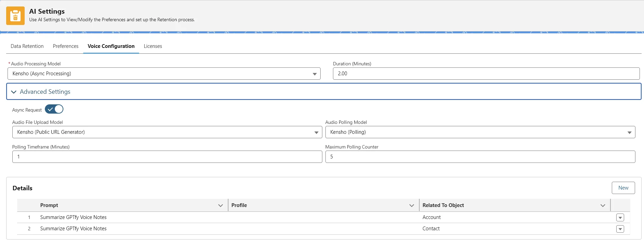Screen dimensions: 644x245
Task: Switch to the Preferences tab
Action: click(x=65, y=46)
